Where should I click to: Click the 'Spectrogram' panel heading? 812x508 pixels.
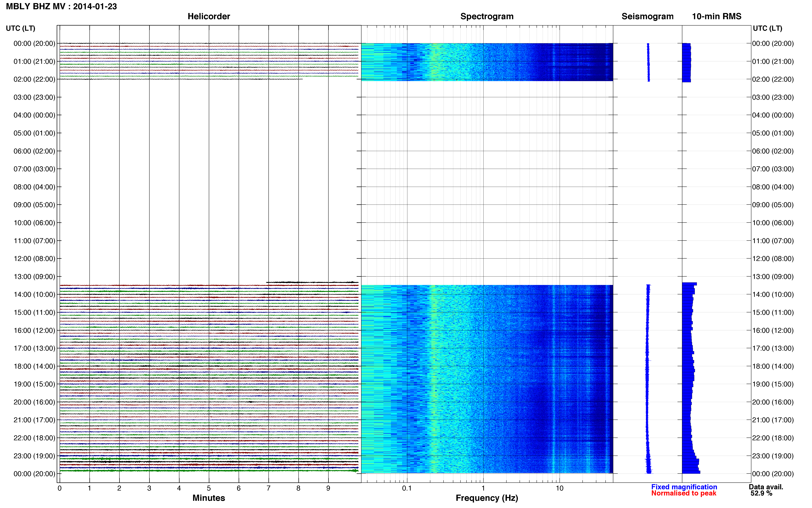[x=487, y=16]
